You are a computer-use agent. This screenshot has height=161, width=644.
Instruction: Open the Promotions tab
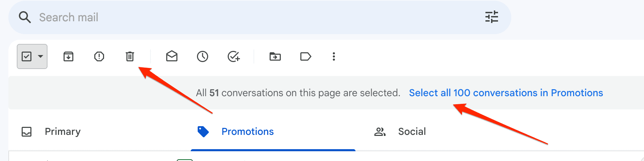pos(247,132)
